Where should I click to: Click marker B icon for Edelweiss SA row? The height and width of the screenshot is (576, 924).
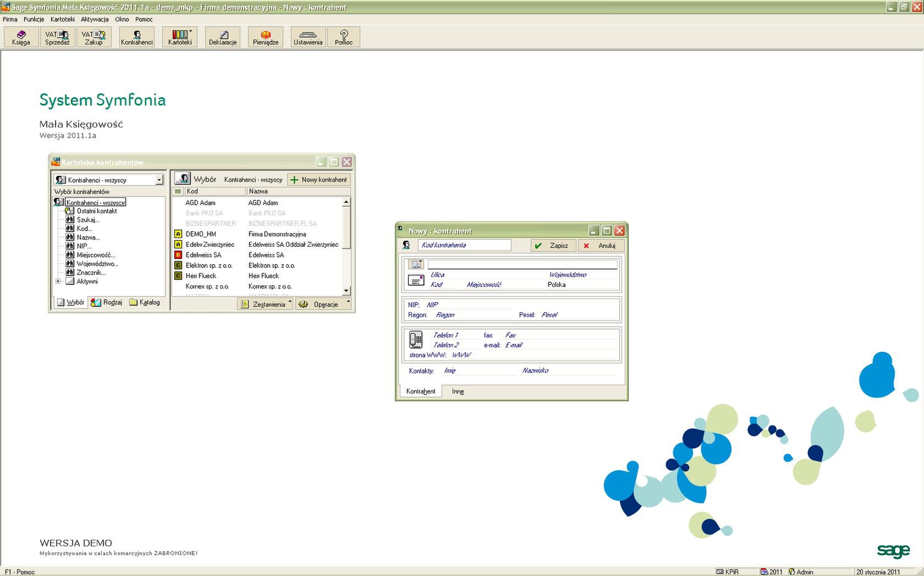tap(178, 255)
